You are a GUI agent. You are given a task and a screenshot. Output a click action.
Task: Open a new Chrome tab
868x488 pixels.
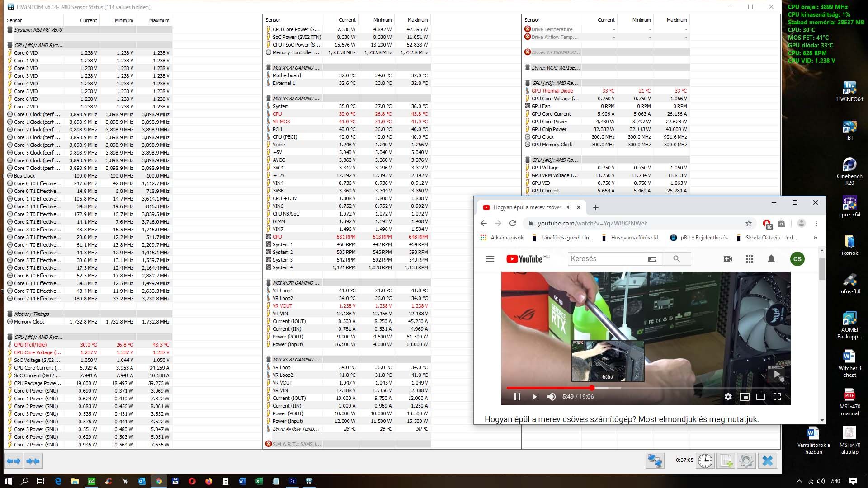click(596, 207)
